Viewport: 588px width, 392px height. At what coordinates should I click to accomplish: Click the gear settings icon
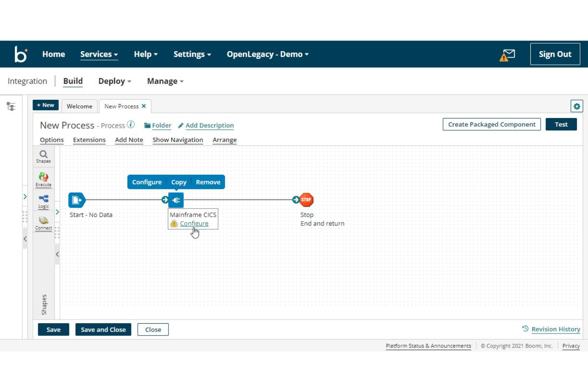[576, 106]
